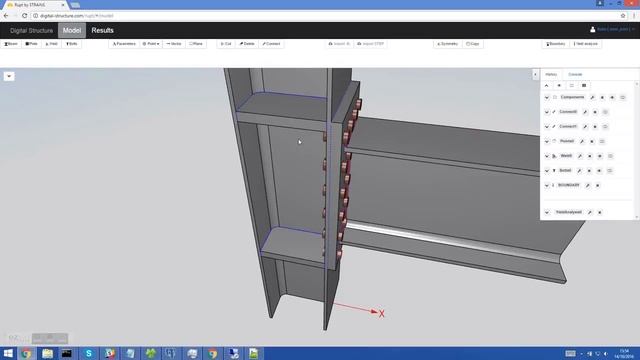The width and height of the screenshot is (640, 360).
Task: Select the Vector tool
Action: coord(174,44)
